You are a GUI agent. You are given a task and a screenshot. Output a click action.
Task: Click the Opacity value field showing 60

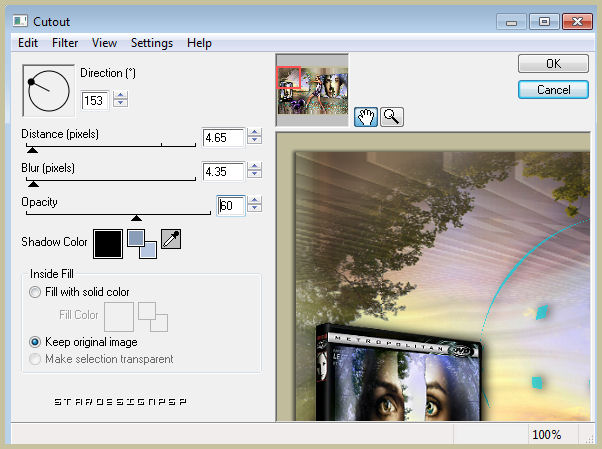(x=231, y=206)
